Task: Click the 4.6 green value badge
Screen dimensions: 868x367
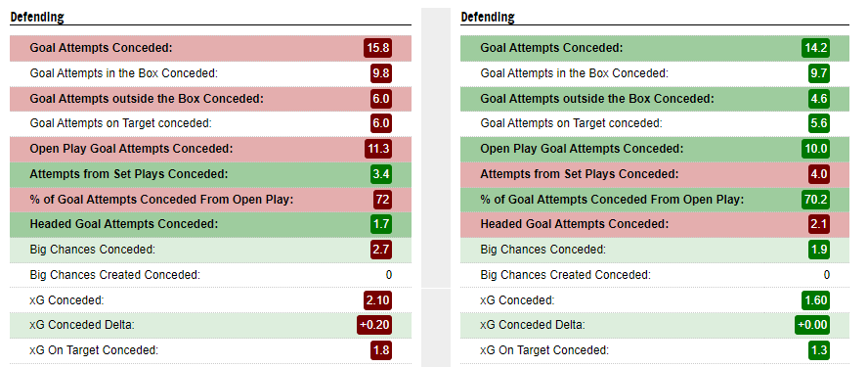Action: click(819, 99)
